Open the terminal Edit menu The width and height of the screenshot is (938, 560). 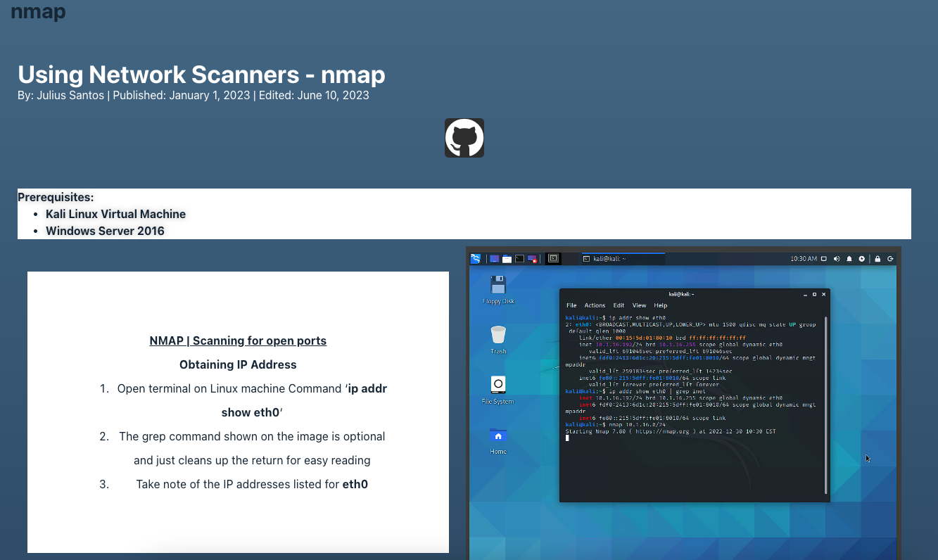pos(619,305)
